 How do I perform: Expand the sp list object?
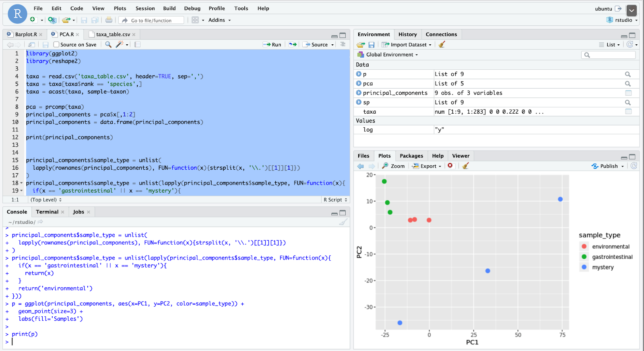pos(359,102)
